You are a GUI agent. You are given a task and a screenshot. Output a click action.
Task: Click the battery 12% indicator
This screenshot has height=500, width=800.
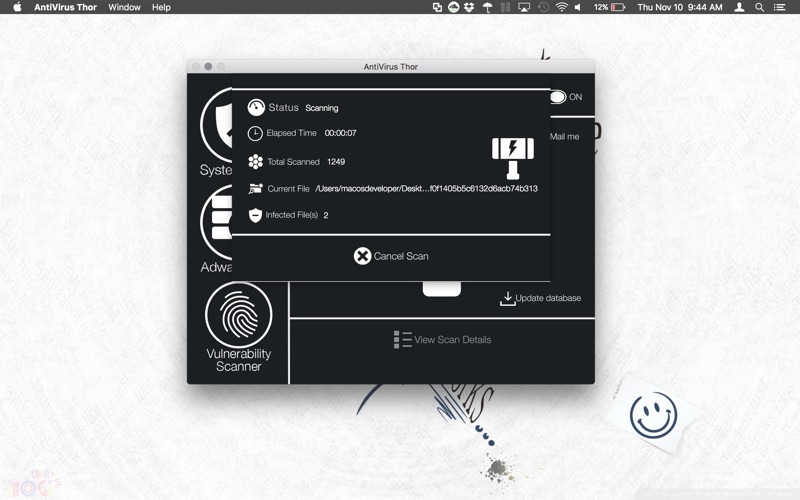(609, 7)
